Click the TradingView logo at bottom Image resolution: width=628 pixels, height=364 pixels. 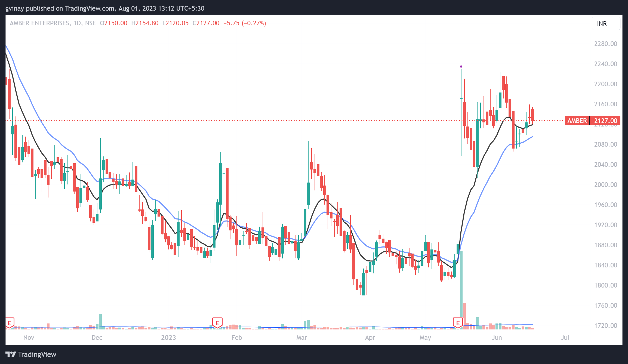31,354
